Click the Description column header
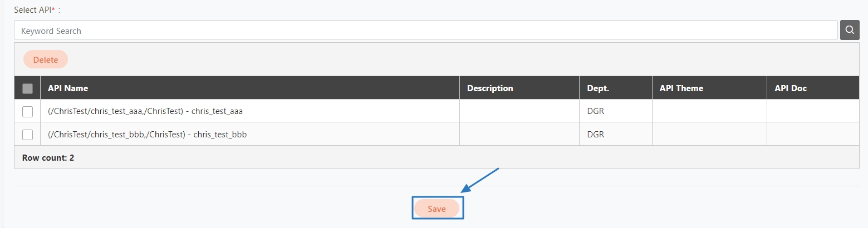The height and width of the screenshot is (228, 868). click(x=490, y=88)
